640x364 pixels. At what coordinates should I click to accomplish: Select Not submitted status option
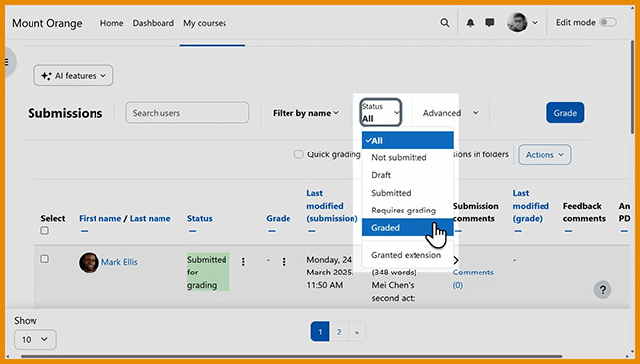408,157
